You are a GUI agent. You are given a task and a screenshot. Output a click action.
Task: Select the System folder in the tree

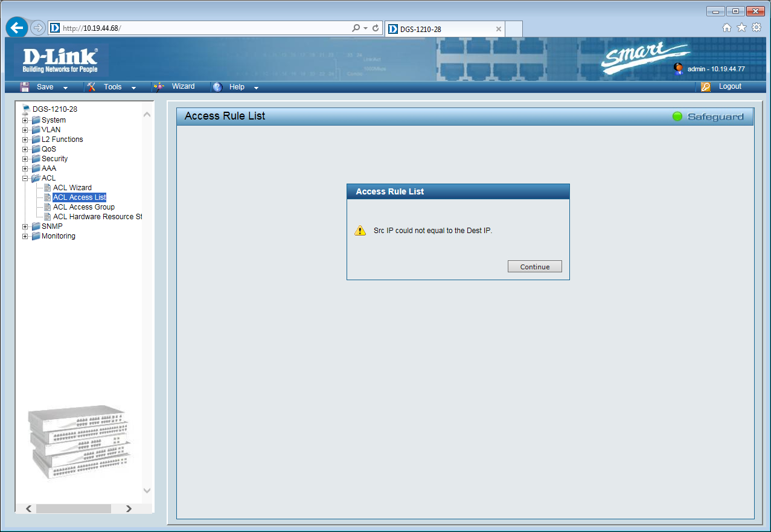point(53,120)
